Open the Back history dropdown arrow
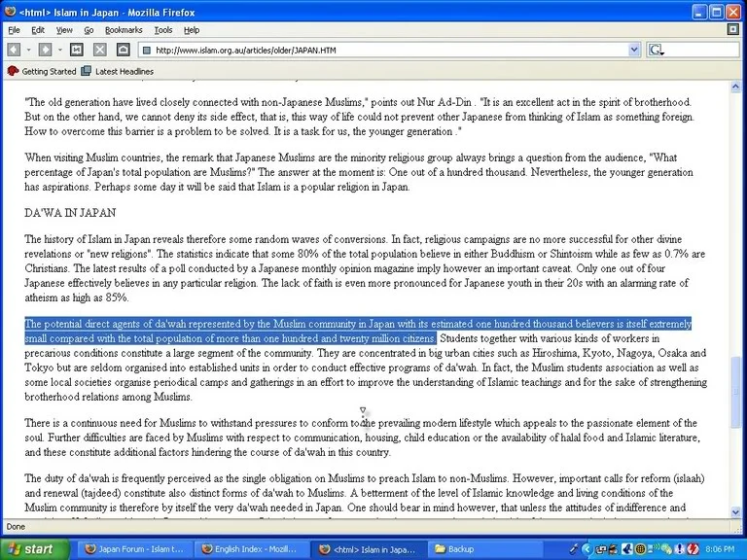The image size is (747, 560). tap(28, 50)
